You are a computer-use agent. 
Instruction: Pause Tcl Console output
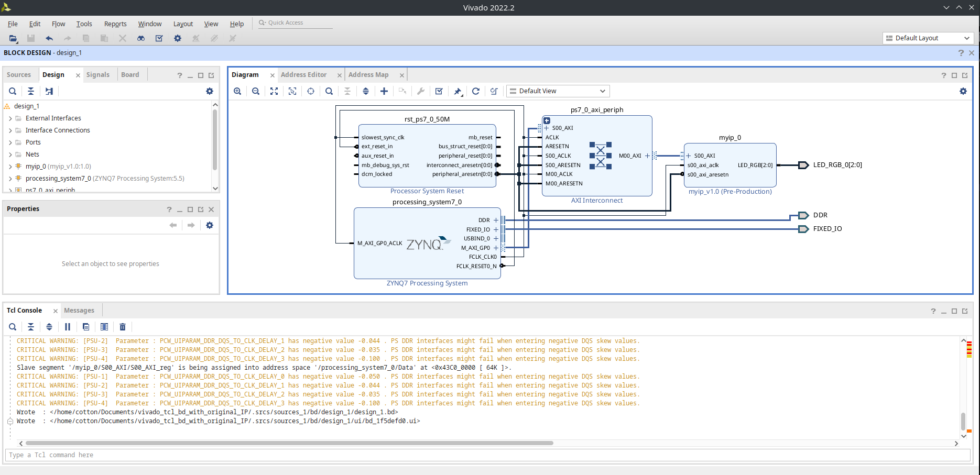68,327
